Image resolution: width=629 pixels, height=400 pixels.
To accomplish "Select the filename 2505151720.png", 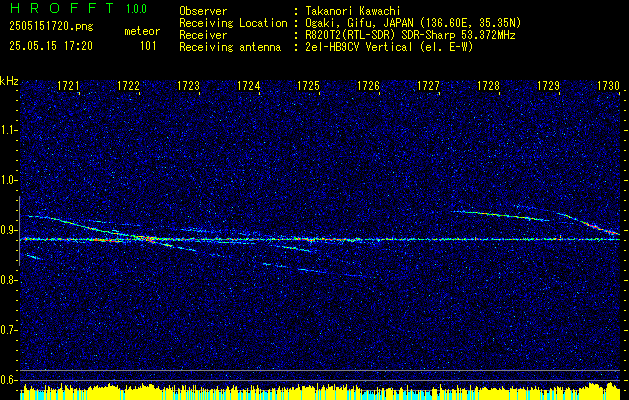I will [x=51, y=27].
